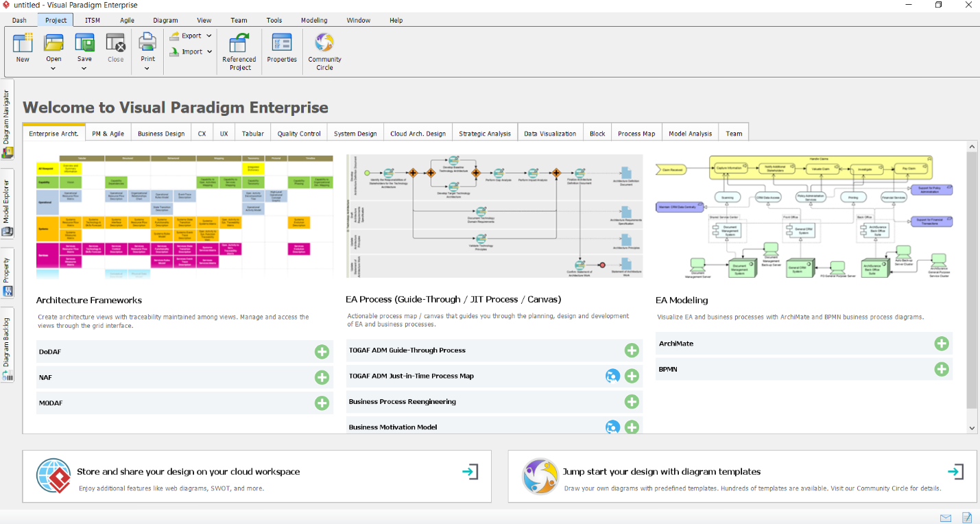Add a DoDAF framework with plus icon

[x=322, y=352]
